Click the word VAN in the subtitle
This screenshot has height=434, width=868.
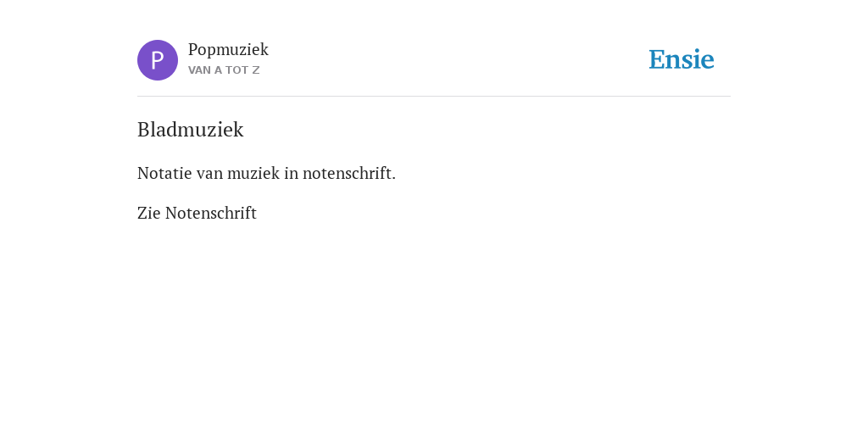199,70
